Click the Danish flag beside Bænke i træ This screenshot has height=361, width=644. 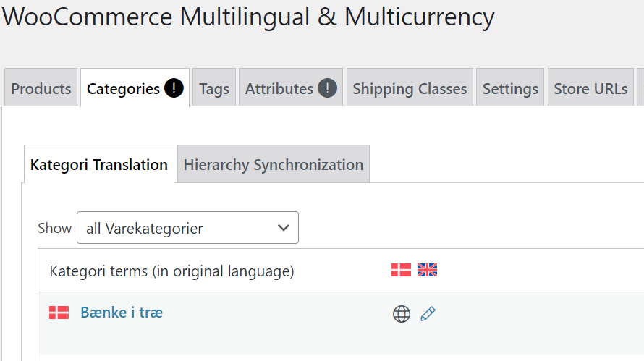click(59, 313)
